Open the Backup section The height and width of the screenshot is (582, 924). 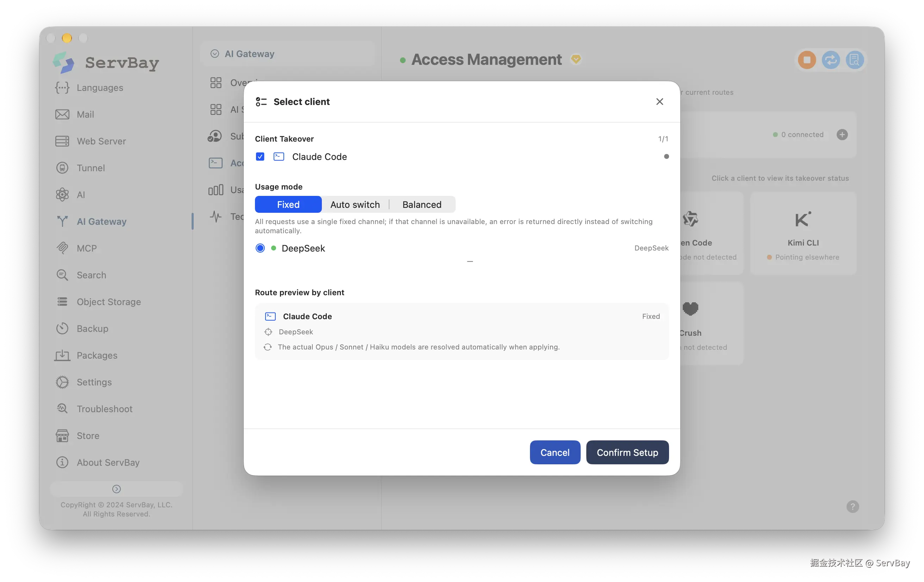tap(81, 329)
